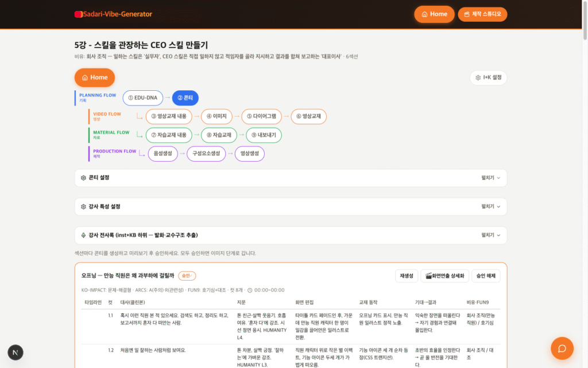Click dialogue cell '처음엔 일 잘하는 사람처럼 보여요.'
The width and height of the screenshot is (588, 368).
[153, 350]
